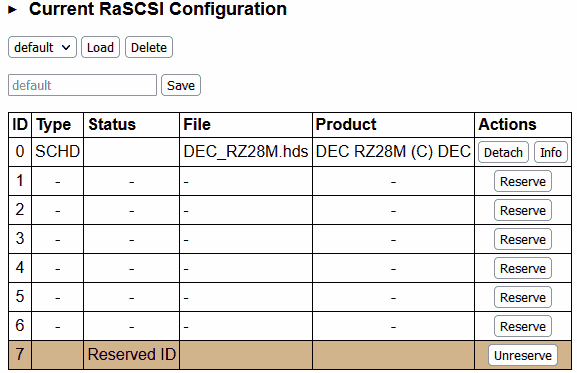Screen dimensions: 577x373
Task: Click the Reserved ID status cell
Action: 131,355
